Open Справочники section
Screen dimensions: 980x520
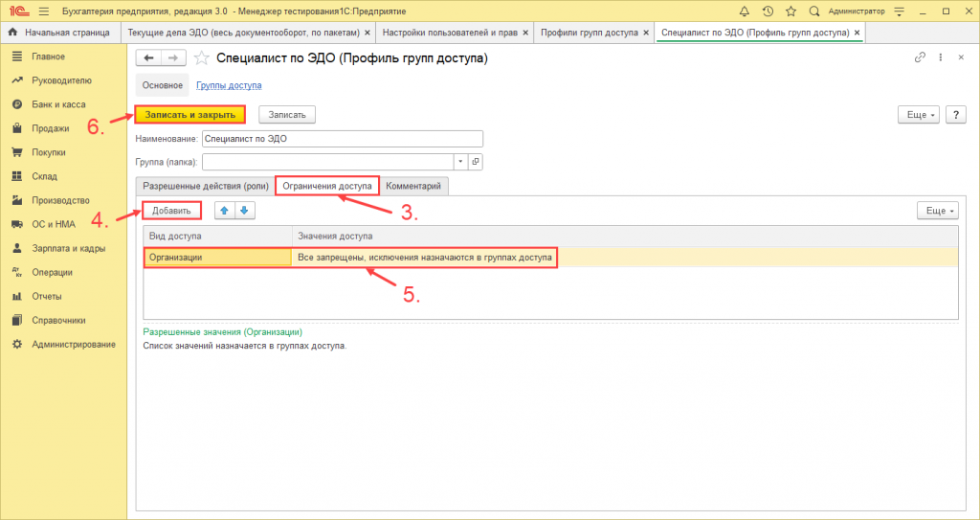[58, 321]
